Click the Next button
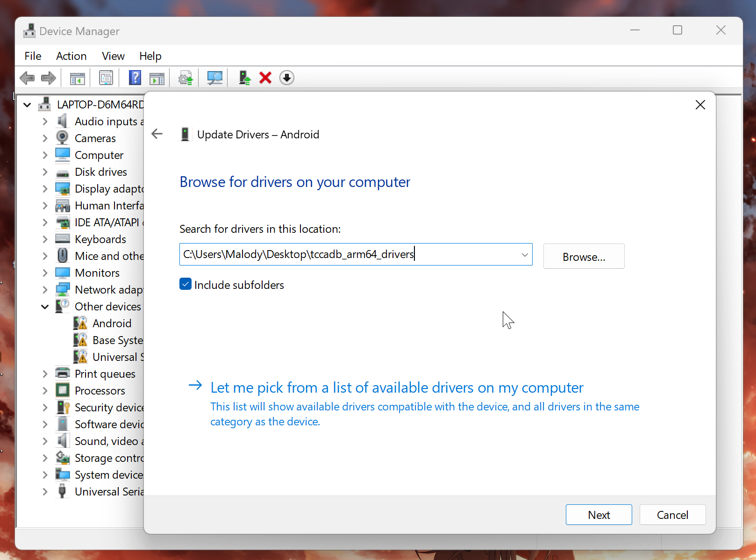Screen dimensions: 756x560 tap(599, 515)
